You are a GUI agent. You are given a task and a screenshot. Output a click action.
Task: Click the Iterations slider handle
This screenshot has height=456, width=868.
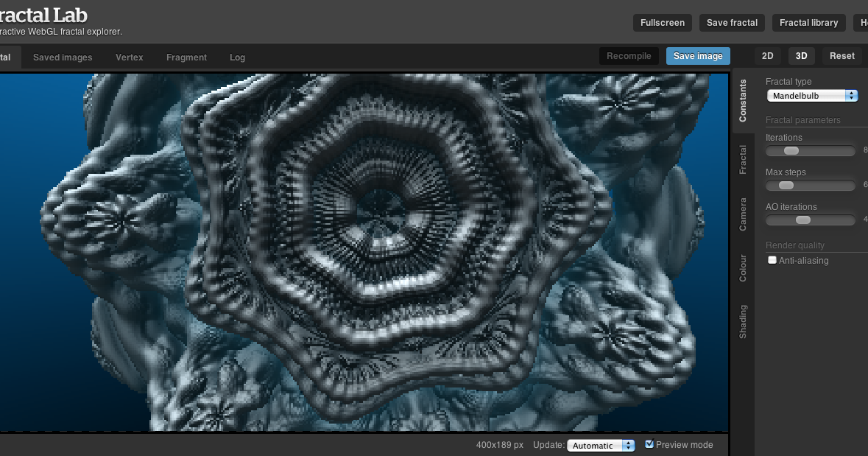pos(791,151)
